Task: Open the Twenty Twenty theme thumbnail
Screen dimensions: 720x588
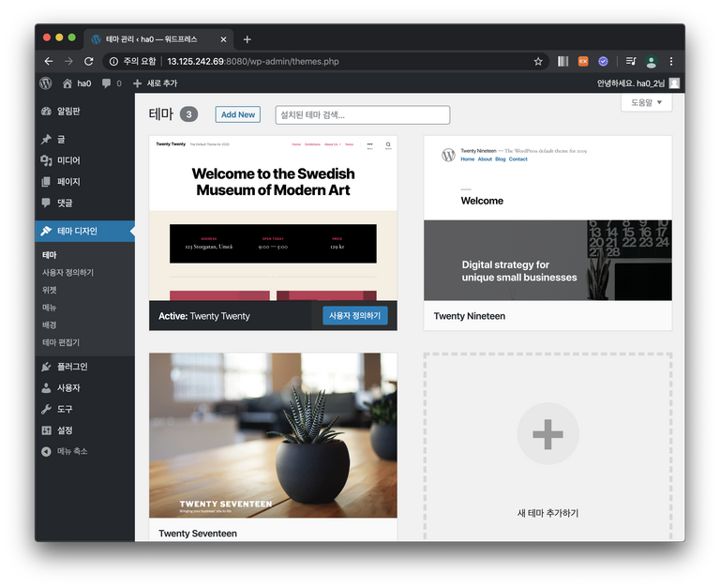Action: pos(273,219)
